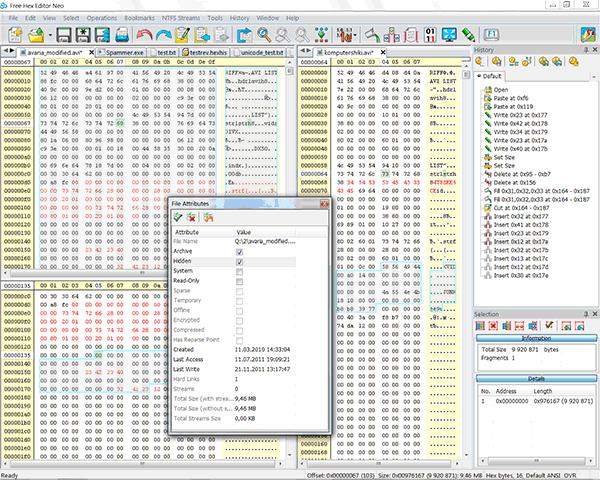Open the File menu
This screenshot has width=600, height=480.
point(13,18)
